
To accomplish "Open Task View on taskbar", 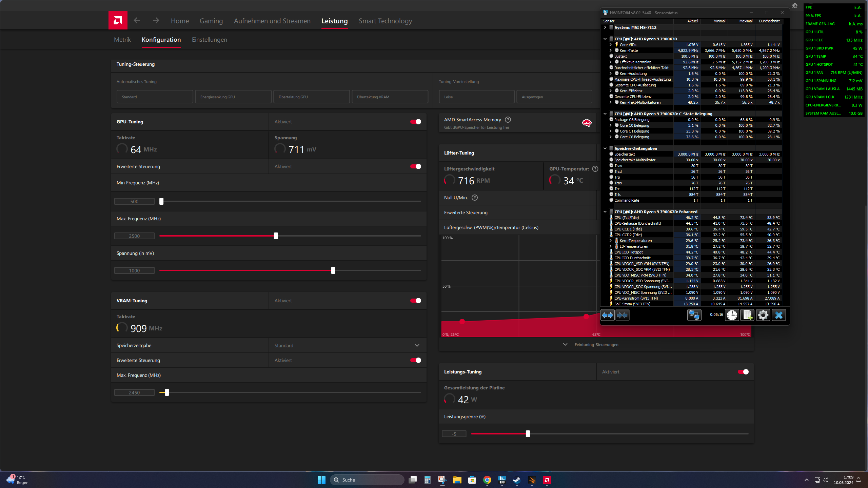I will pyautogui.click(x=413, y=480).
